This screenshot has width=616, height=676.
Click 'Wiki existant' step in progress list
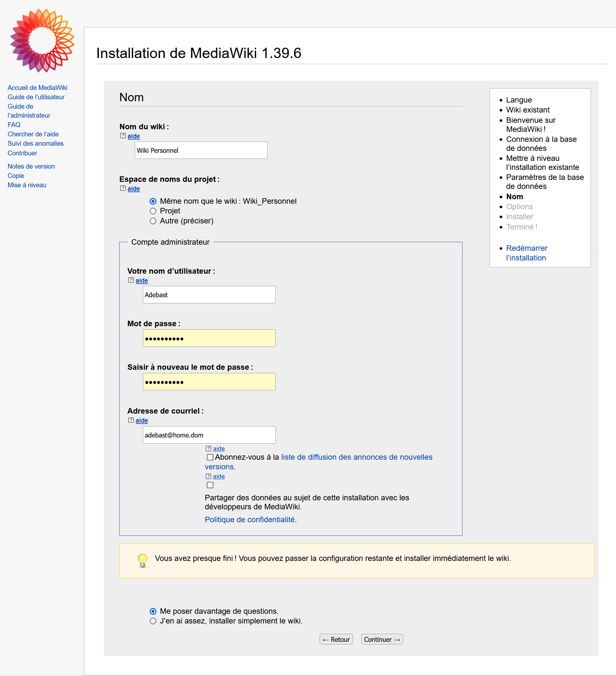pyautogui.click(x=528, y=110)
